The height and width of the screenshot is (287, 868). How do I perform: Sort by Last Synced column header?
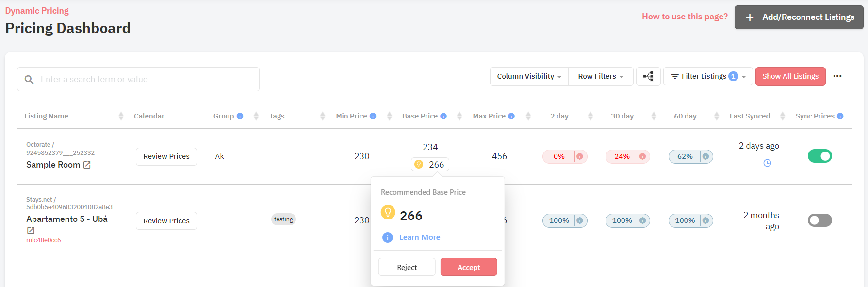(x=750, y=116)
